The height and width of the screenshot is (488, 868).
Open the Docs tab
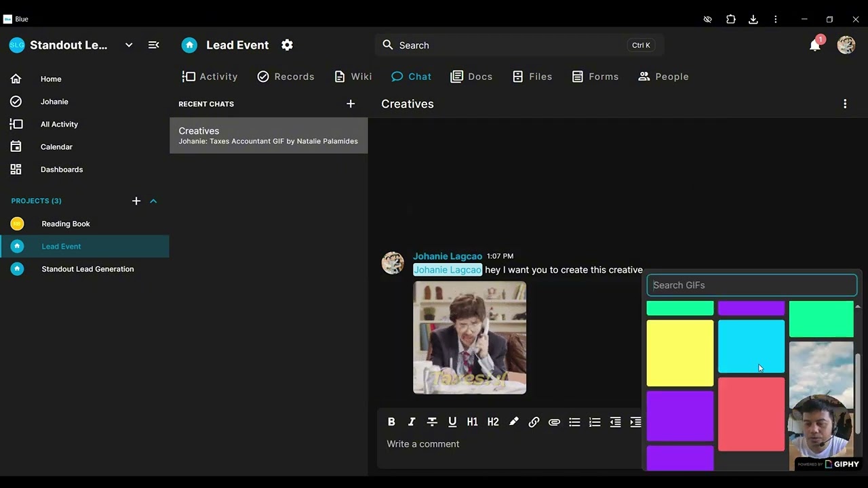click(471, 77)
